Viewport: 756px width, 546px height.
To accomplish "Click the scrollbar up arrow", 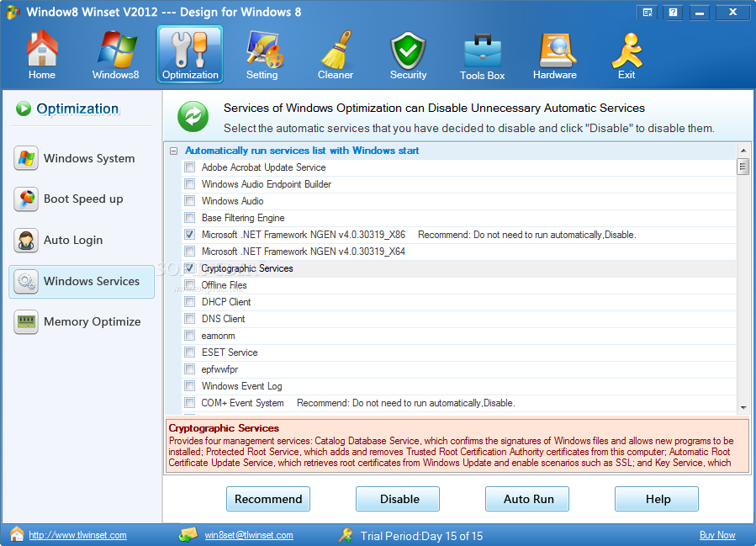I will [x=743, y=151].
